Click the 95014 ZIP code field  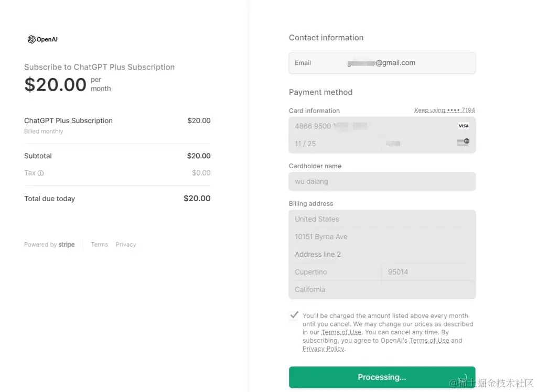coord(428,272)
